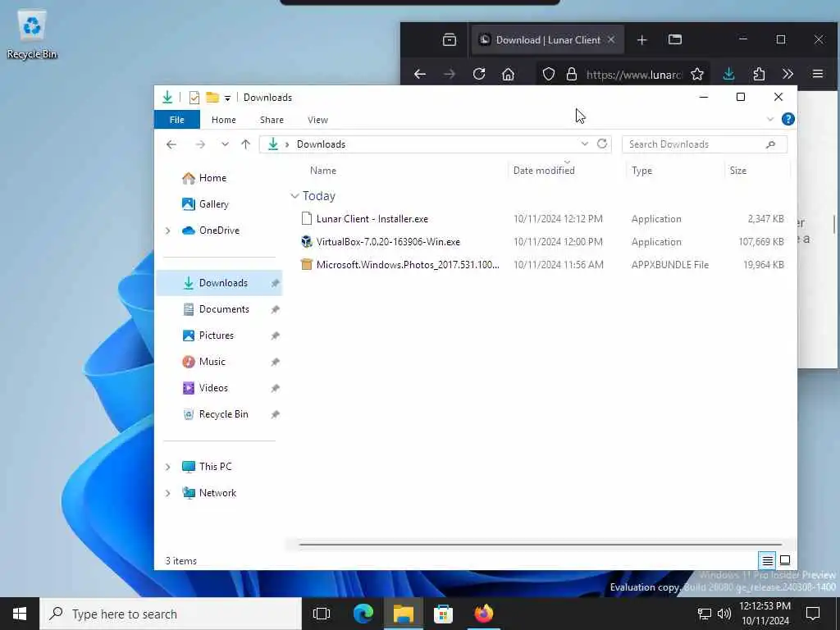Open Music in navigation pane
This screenshot has height=630, width=840.
pyautogui.click(x=212, y=362)
